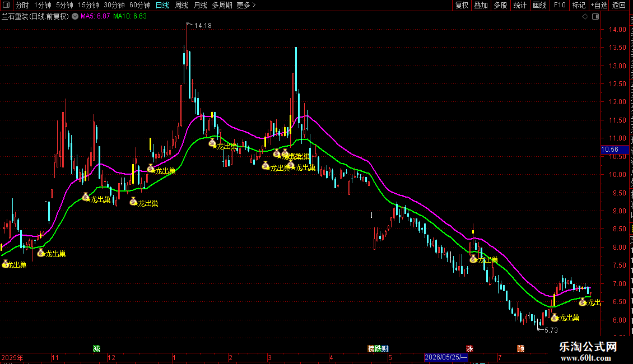Click the 7 month label on time axis
The height and width of the screenshot is (364, 633).
[500, 358]
